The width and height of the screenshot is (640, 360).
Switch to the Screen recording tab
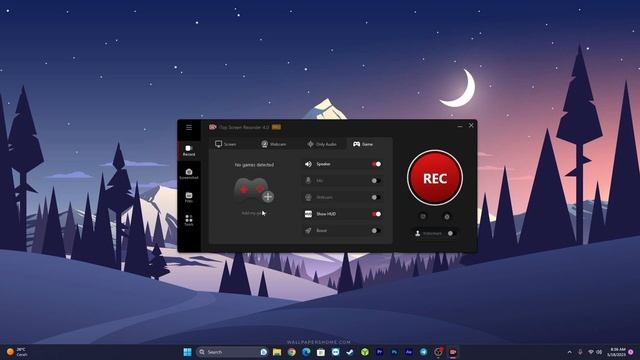click(225, 144)
